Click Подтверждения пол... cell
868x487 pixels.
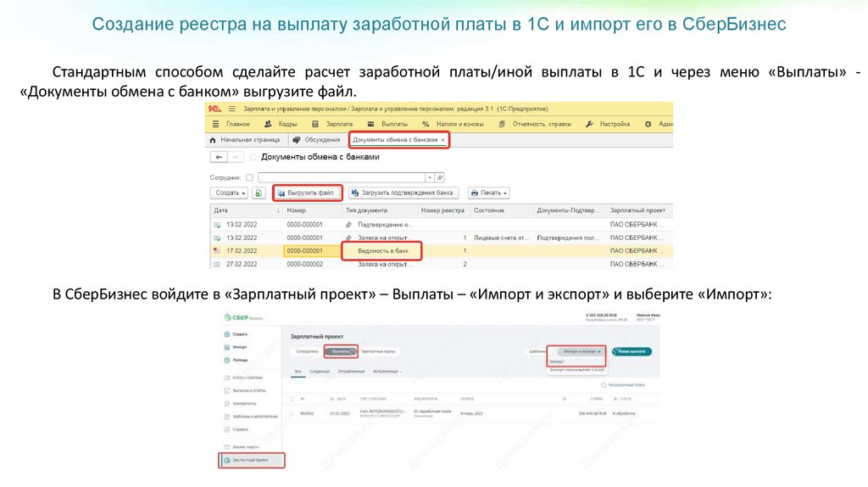[568, 238]
